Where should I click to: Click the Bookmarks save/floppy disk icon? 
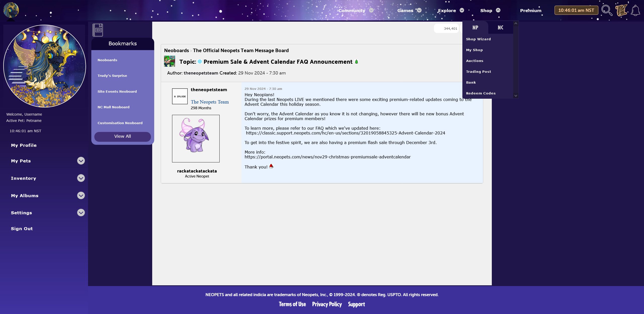[x=98, y=29]
